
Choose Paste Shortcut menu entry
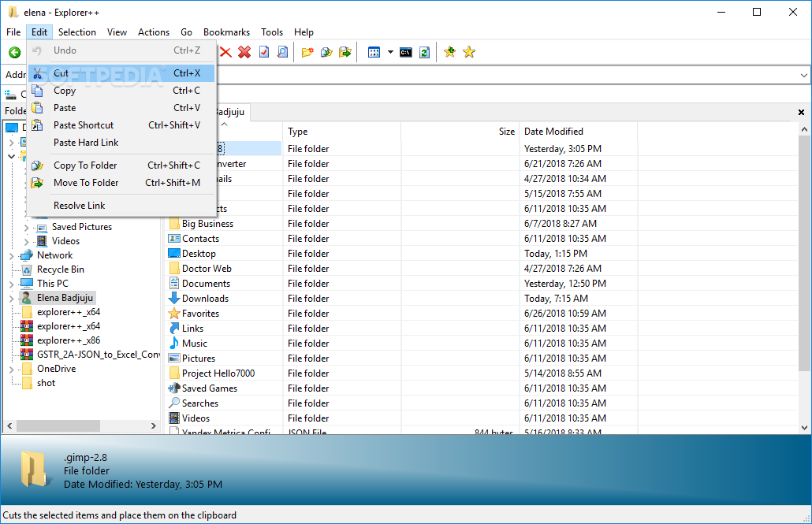point(121,125)
